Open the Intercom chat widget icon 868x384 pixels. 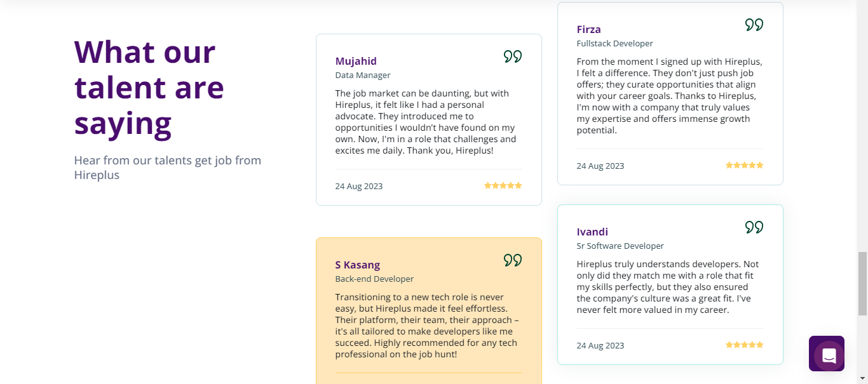[x=827, y=354]
